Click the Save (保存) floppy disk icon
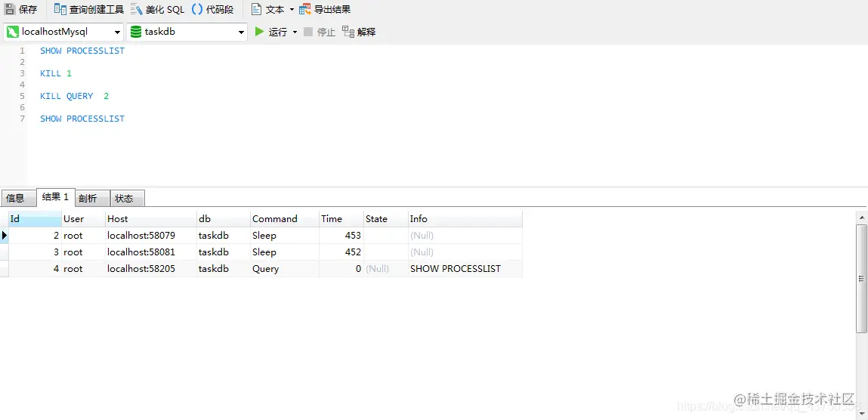This screenshot has height=420, width=868. tap(10, 9)
